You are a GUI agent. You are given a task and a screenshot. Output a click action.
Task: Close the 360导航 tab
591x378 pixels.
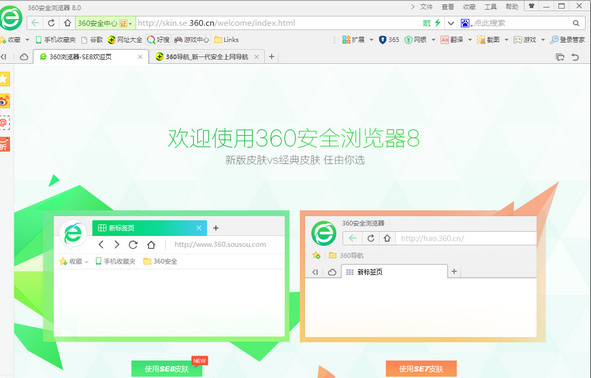256,57
